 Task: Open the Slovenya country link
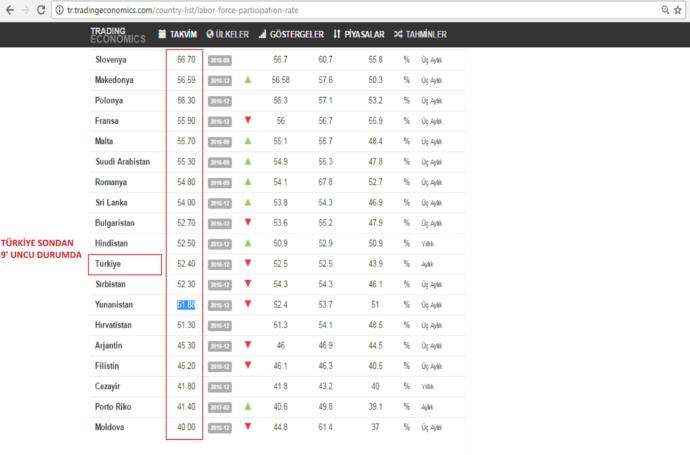click(111, 60)
